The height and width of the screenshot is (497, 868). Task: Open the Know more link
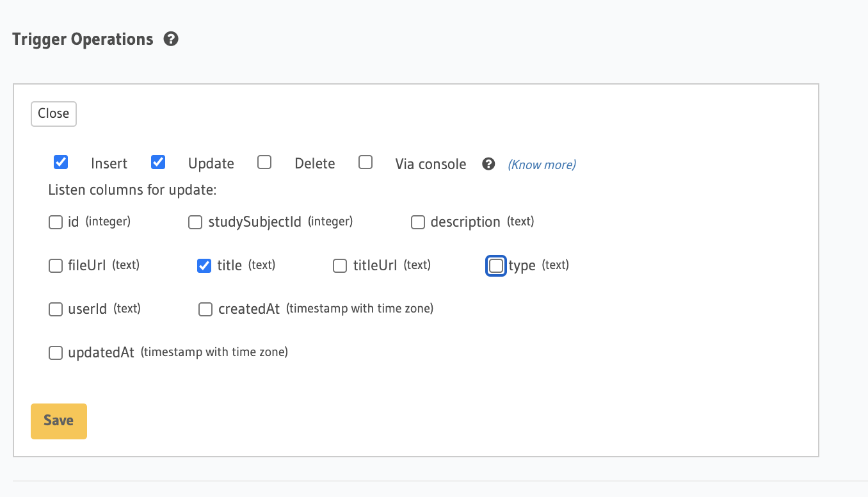542,165
